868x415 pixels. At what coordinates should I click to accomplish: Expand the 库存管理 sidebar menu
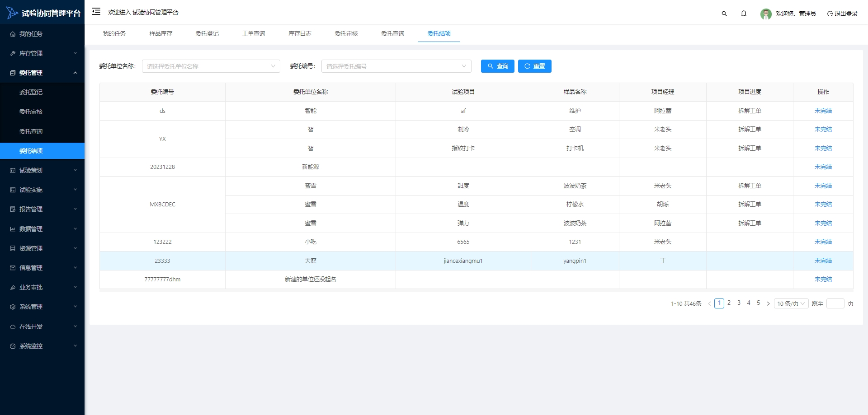tap(42, 53)
